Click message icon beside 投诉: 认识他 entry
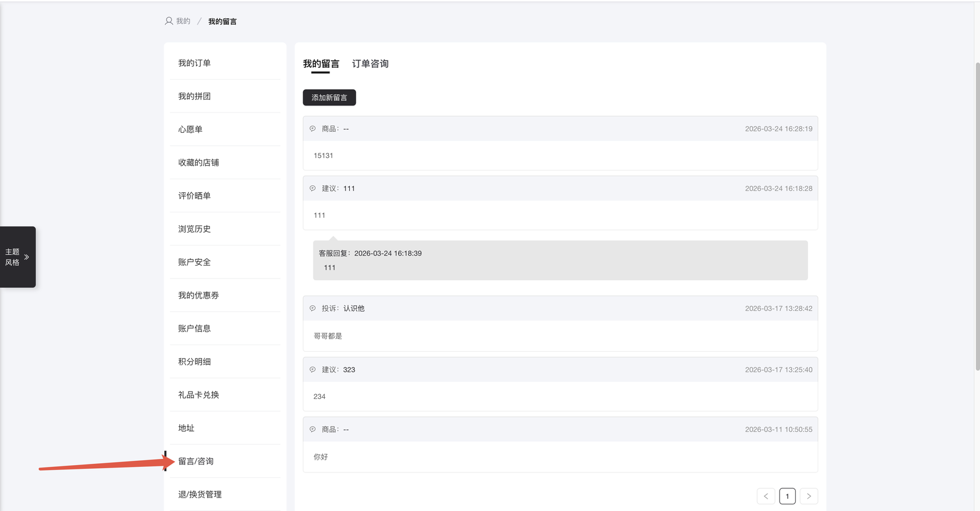The height and width of the screenshot is (511, 980). [312, 308]
